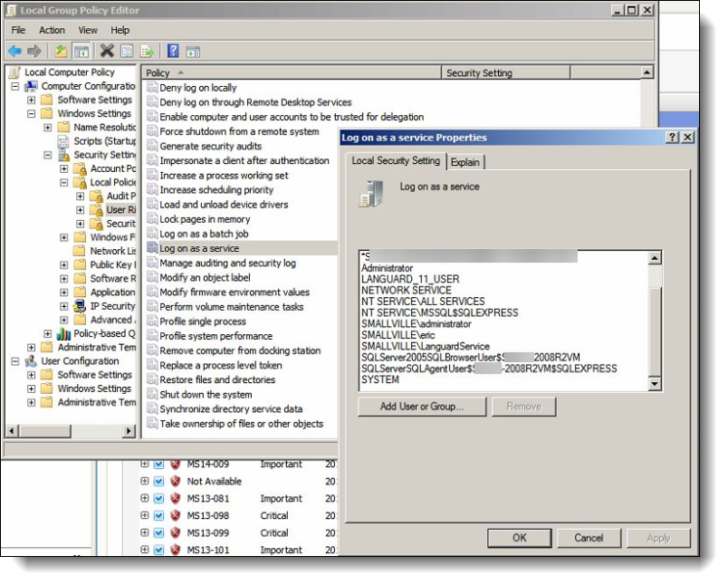Click the dialog's question-mark help button

672,138
